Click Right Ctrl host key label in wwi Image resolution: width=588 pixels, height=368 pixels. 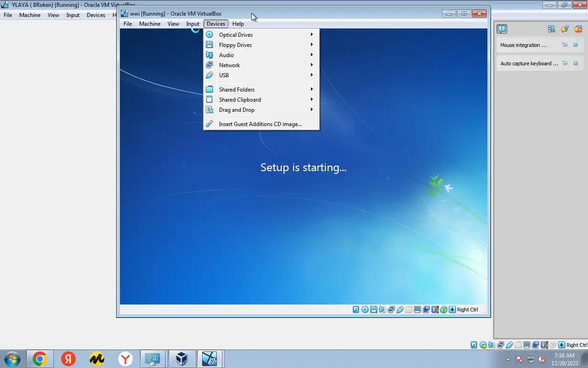point(468,310)
